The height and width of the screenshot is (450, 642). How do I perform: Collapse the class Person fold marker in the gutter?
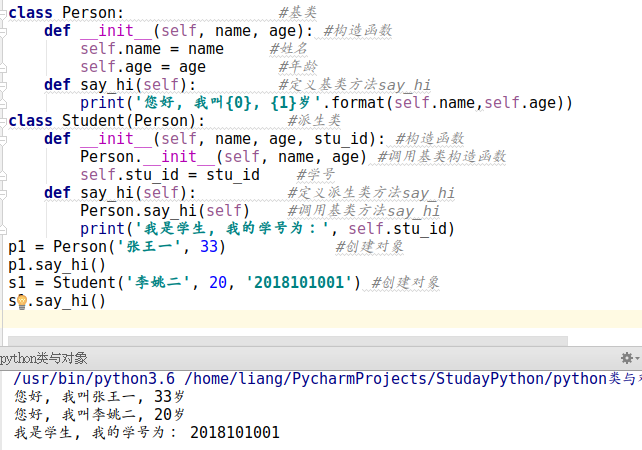(x=3, y=13)
